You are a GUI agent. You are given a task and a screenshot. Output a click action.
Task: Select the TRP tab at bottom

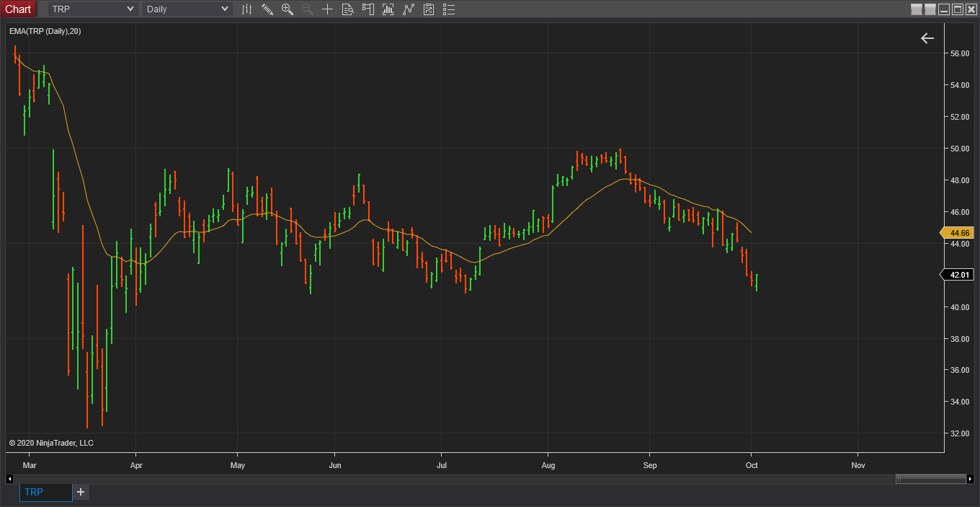tap(46, 492)
